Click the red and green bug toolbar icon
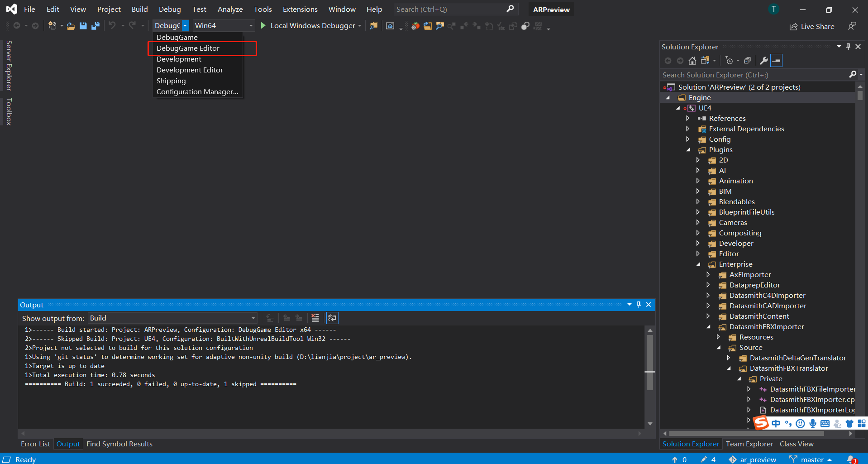868x464 pixels. point(415,26)
